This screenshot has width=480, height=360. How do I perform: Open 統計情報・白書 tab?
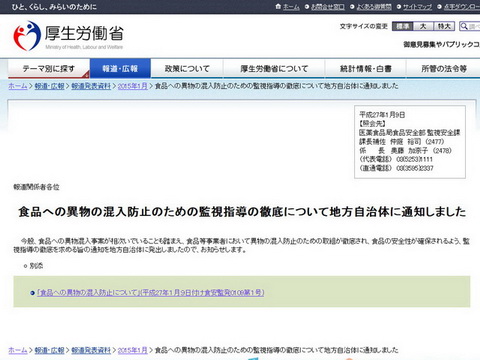[x=365, y=69]
